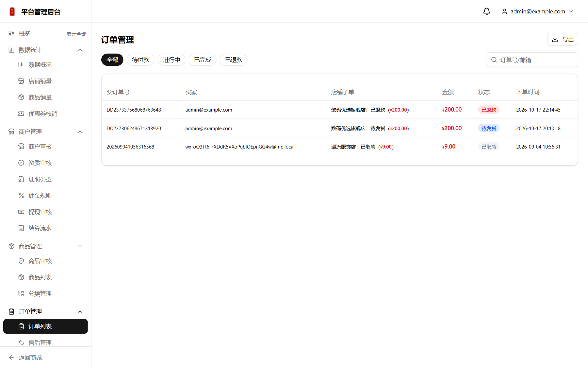Click the 导出 export button
Image resolution: width=588 pixels, height=368 pixels.
pos(563,39)
